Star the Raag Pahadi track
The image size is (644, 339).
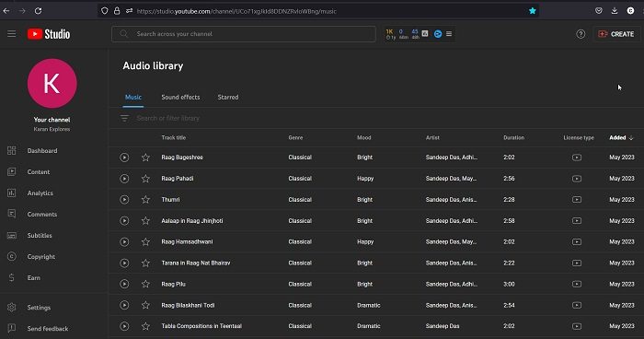(145, 179)
